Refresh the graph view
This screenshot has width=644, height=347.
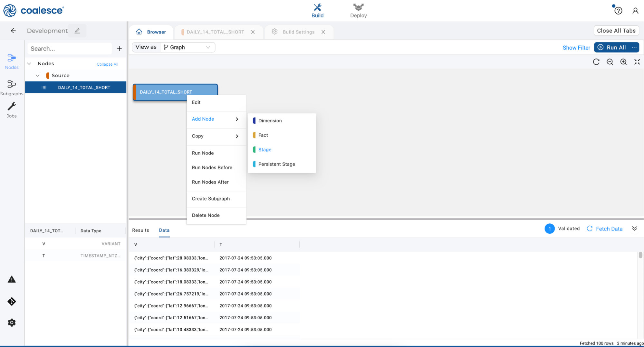tap(596, 62)
